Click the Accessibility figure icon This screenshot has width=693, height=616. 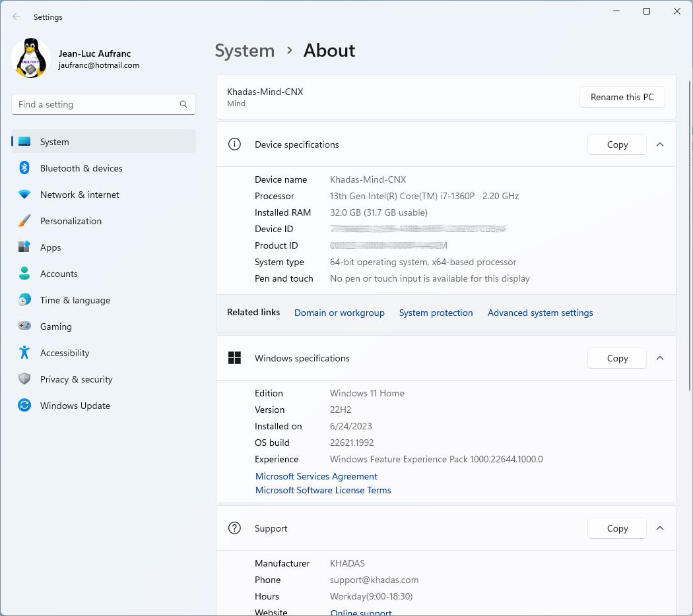(x=24, y=352)
